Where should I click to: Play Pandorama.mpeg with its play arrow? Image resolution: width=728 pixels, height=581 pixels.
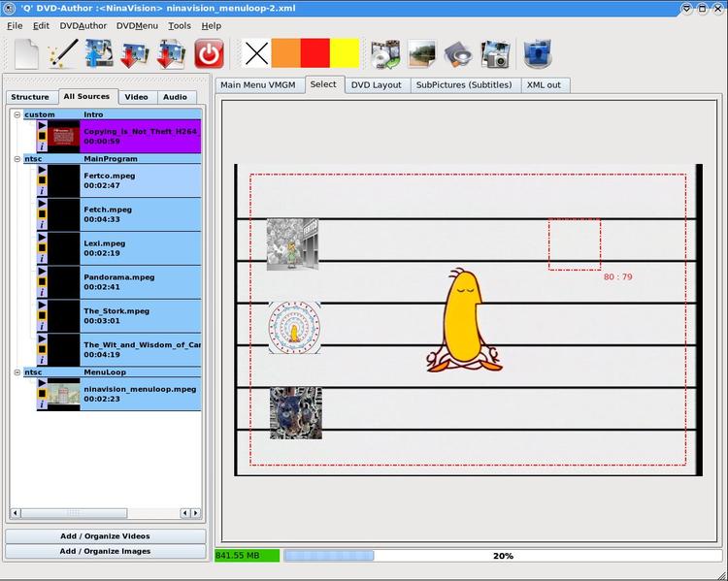(x=42, y=271)
